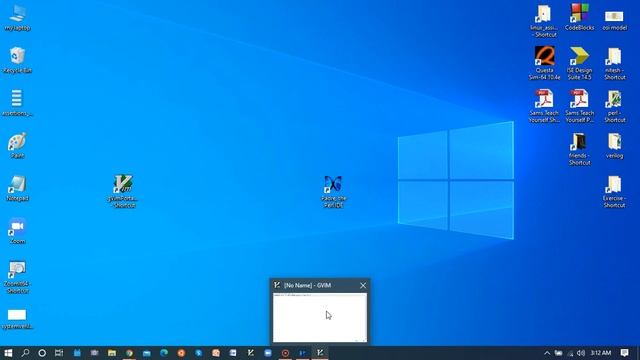Select the linux_assi Shortcut folder icon
640x360 pixels.
(544, 21)
